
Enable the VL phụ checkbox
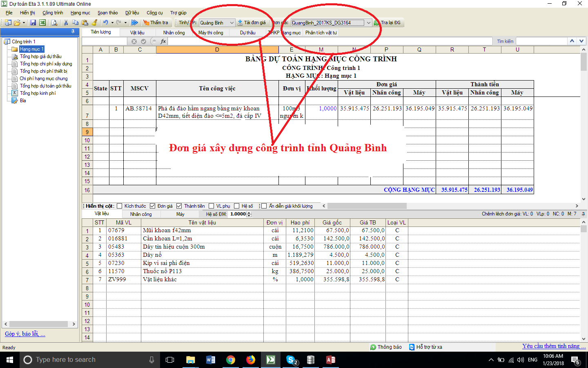212,206
